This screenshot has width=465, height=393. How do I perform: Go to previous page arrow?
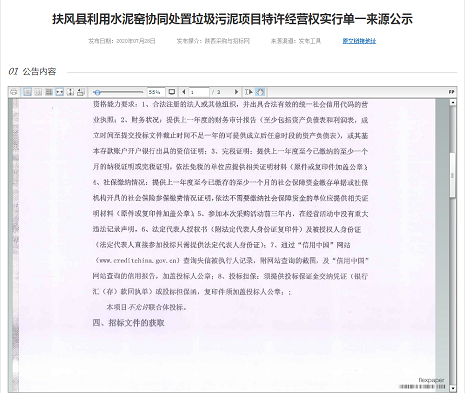(184, 92)
